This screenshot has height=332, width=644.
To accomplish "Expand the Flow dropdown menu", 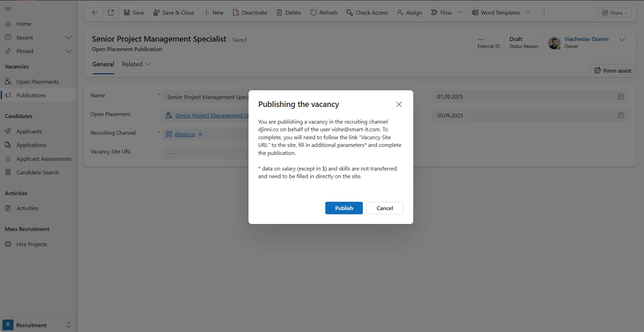I will pyautogui.click(x=459, y=13).
